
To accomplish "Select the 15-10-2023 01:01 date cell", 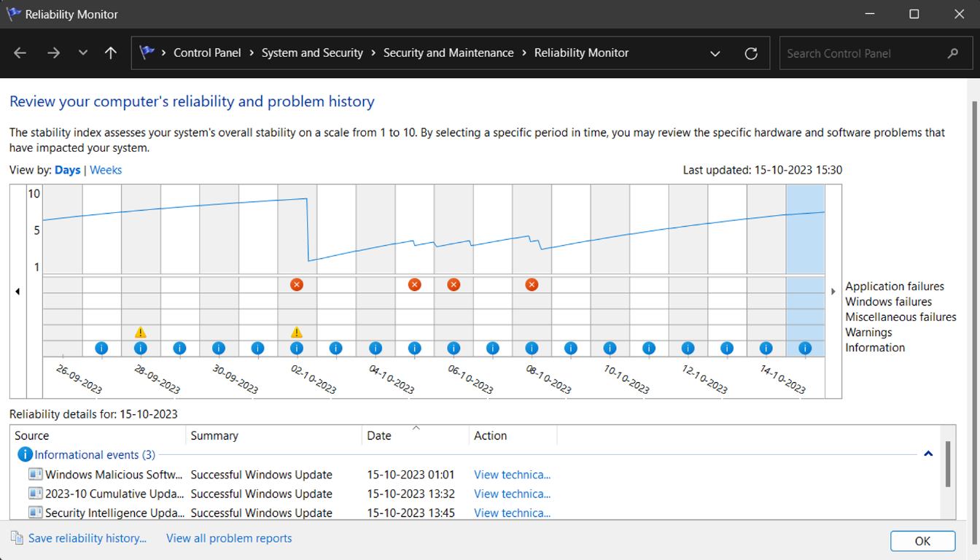I will 411,475.
